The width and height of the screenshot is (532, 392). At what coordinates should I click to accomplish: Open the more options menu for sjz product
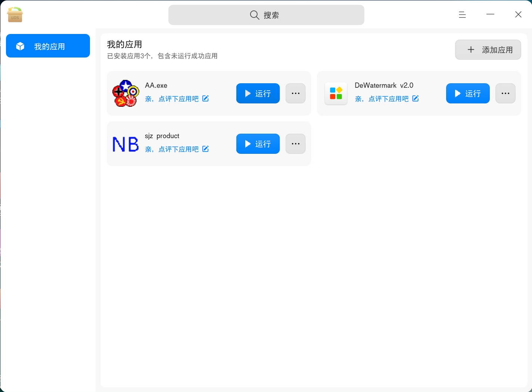(x=295, y=144)
